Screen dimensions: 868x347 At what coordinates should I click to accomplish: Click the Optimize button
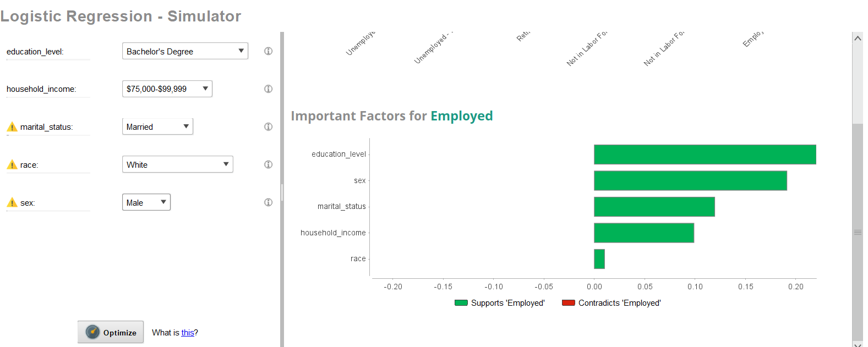111,332
